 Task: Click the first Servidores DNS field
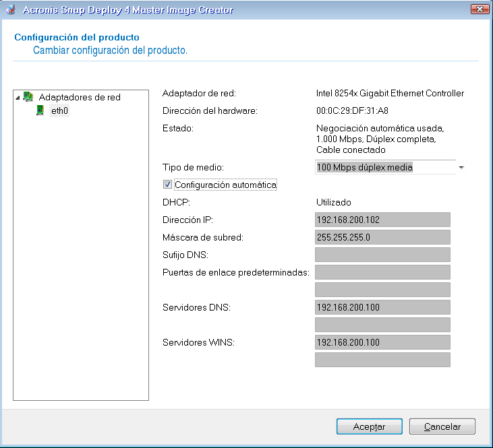coord(382,307)
